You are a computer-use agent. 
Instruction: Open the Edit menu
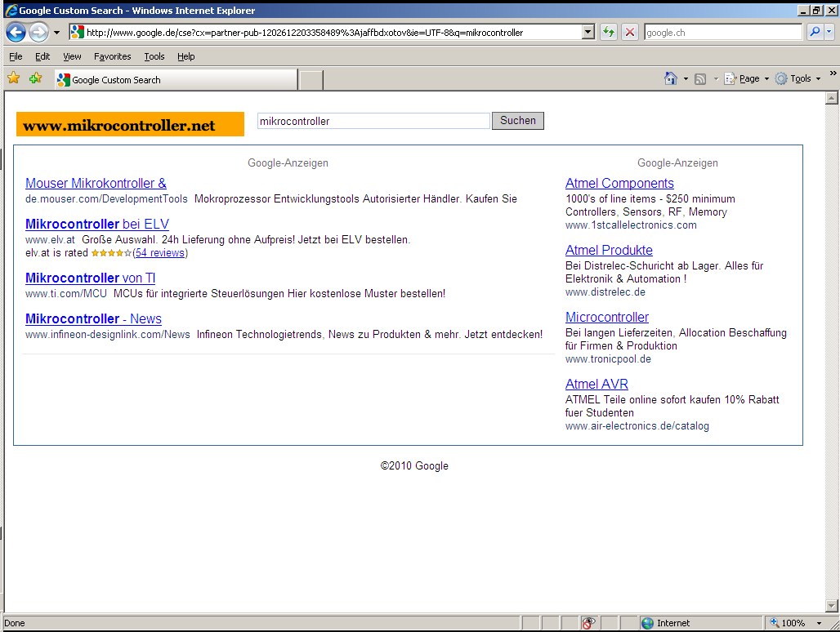[42, 56]
